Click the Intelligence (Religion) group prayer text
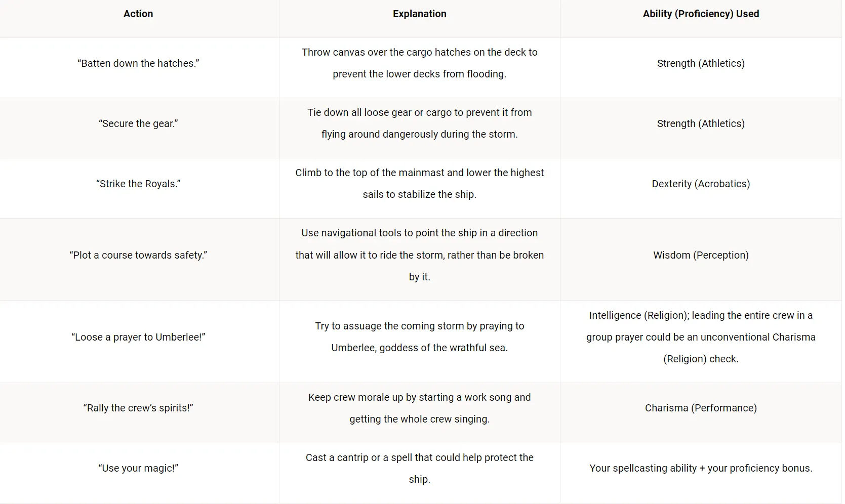This screenshot has width=845, height=504. coord(701,337)
